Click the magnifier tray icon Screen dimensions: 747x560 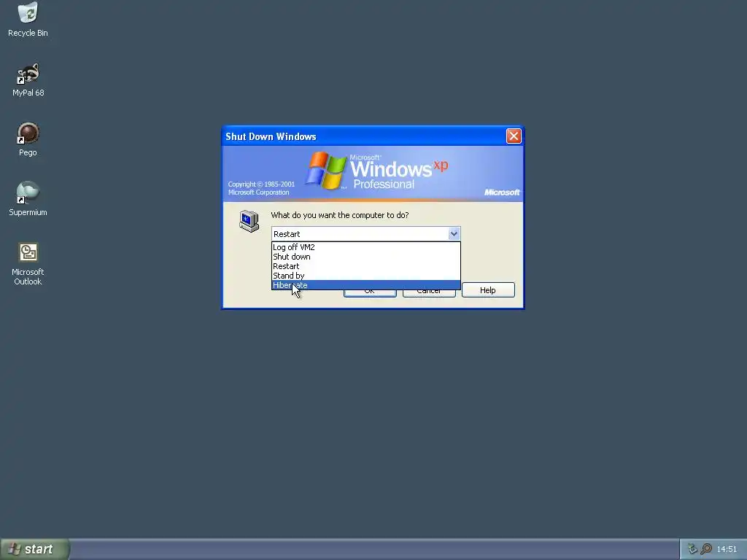(706, 549)
